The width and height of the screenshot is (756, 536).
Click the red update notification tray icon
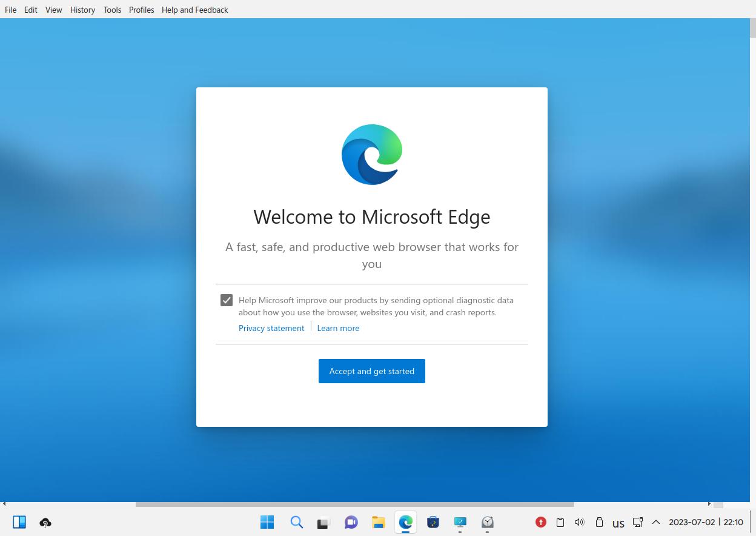click(x=541, y=522)
